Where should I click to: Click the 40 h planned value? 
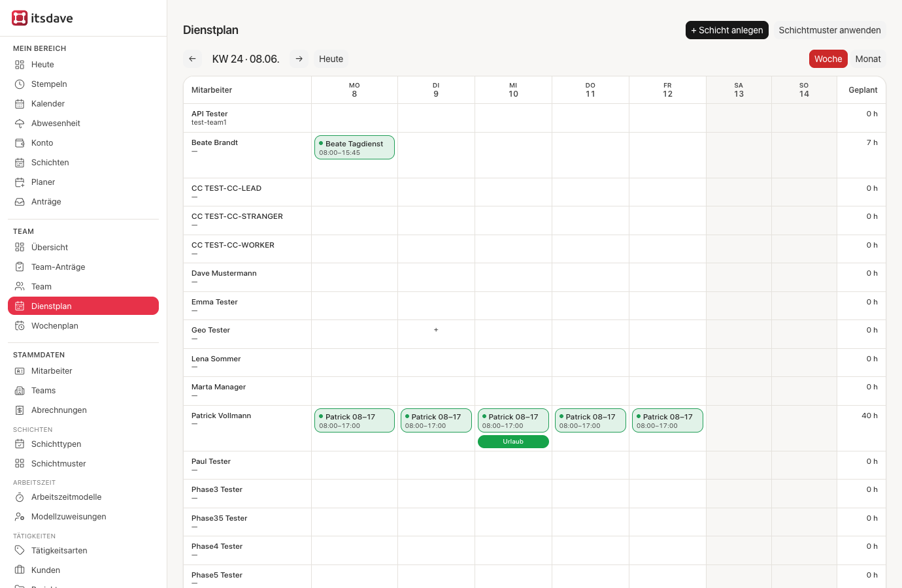(x=869, y=416)
